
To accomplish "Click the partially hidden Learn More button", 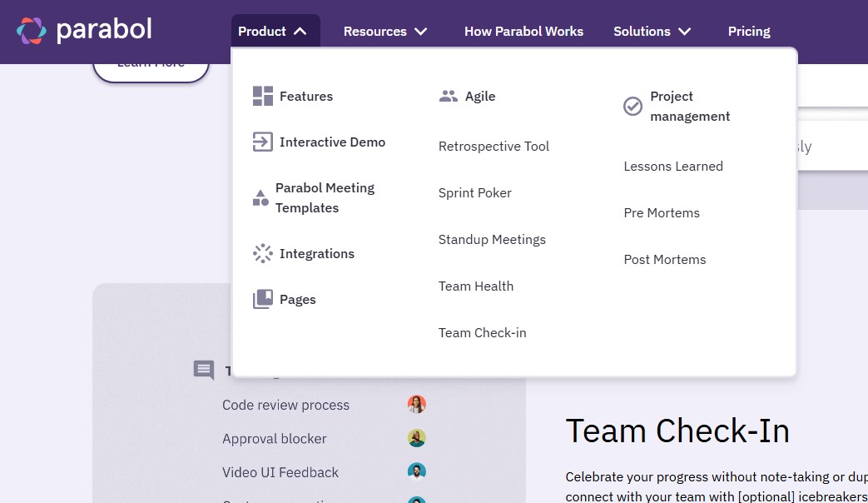I will [x=151, y=72].
